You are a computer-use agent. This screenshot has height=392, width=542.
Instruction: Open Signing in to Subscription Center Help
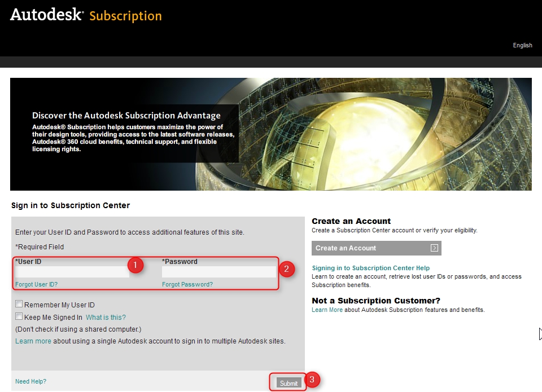[x=370, y=268]
